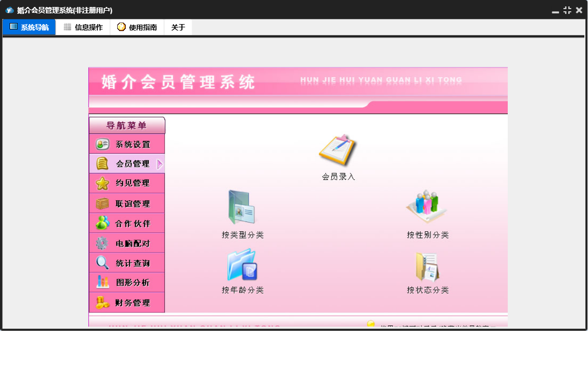Click the 联谊管理 crate icon

(102, 203)
